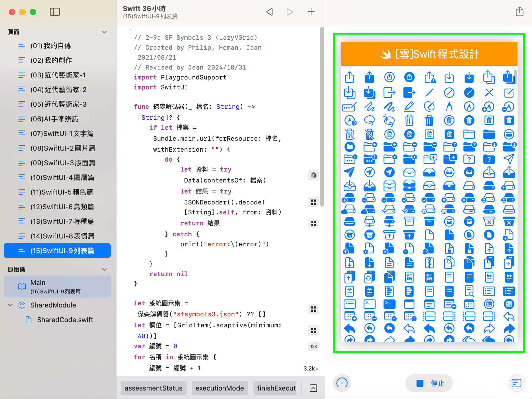Collapse the SharedModule folder

point(10,305)
